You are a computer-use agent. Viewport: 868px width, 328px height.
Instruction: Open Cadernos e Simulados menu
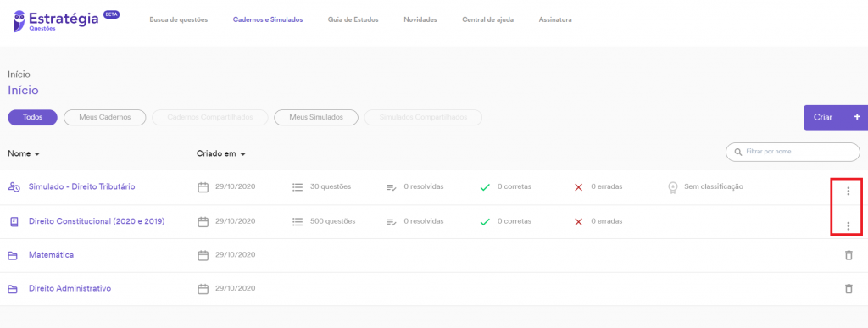tap(268, 19)
